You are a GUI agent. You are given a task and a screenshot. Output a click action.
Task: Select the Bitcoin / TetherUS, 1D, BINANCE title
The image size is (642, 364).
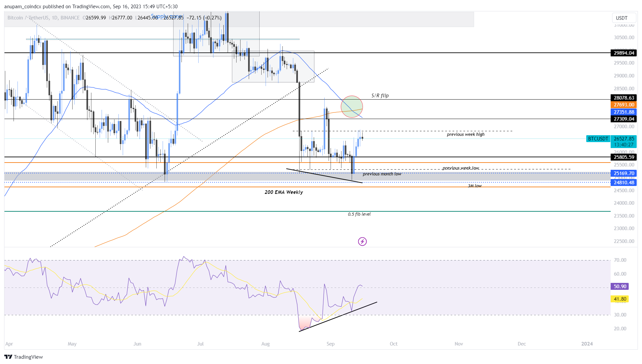coord(44,18)
